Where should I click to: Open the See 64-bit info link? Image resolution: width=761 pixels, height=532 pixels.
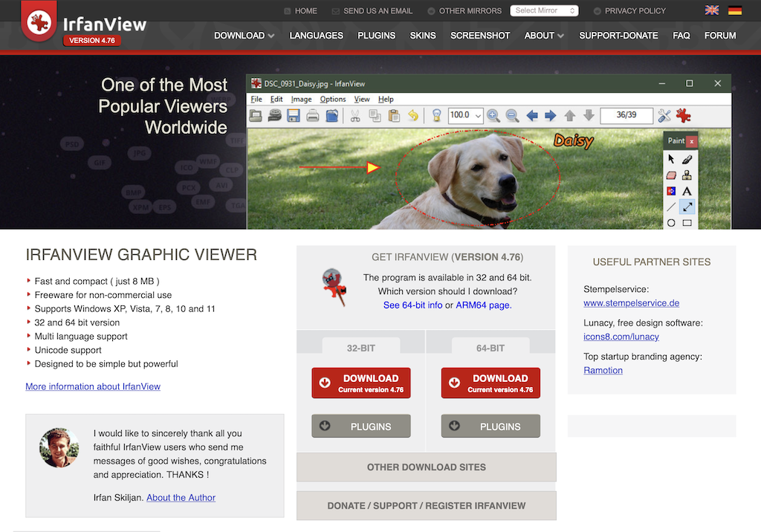click(413, 305)
